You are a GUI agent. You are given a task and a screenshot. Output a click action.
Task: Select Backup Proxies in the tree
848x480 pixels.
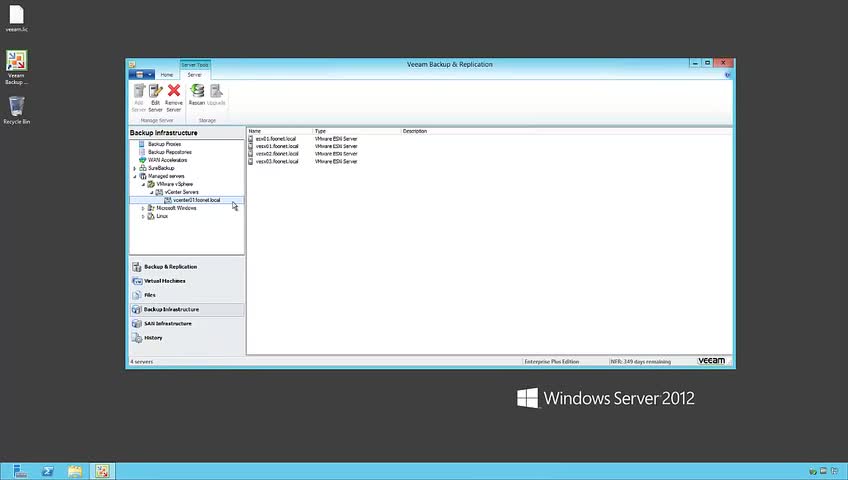164,144
